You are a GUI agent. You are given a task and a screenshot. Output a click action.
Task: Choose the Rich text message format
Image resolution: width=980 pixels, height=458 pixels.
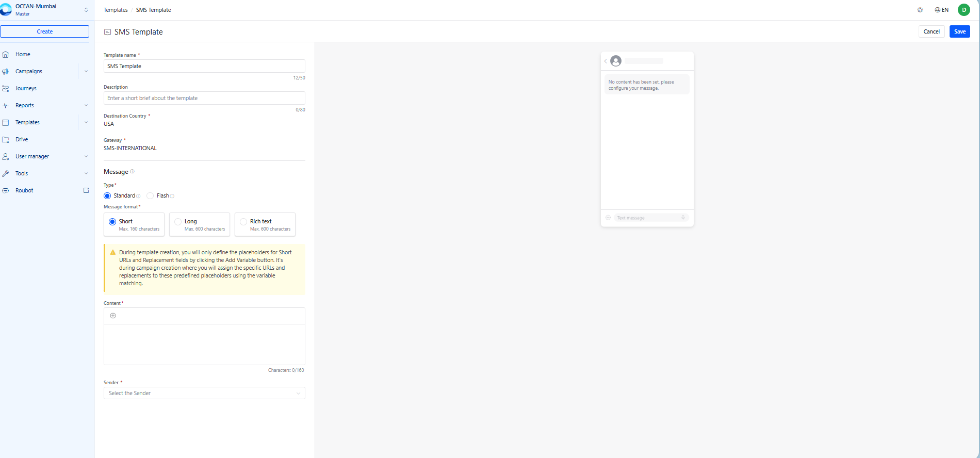click(x=265, y=224)
